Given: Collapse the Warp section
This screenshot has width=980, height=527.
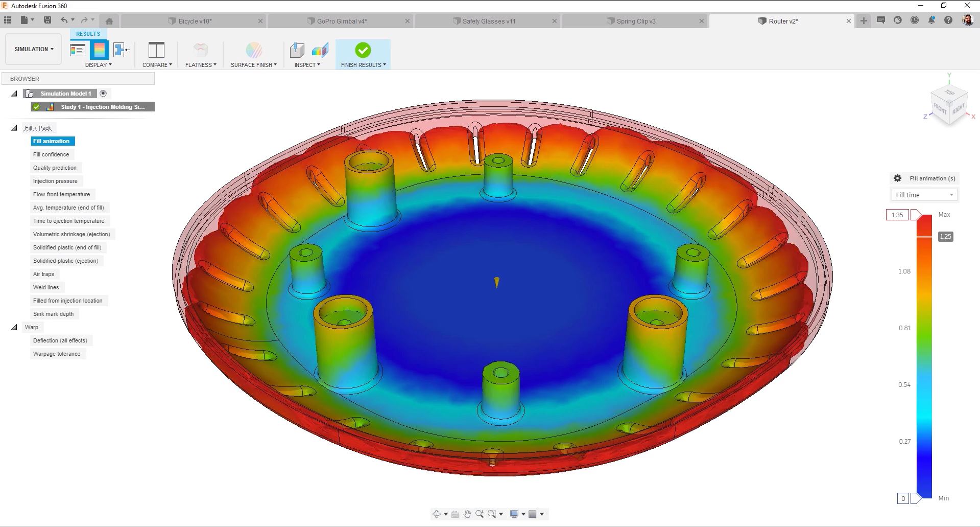Looking at the screenshot, I should pos(14,327).
